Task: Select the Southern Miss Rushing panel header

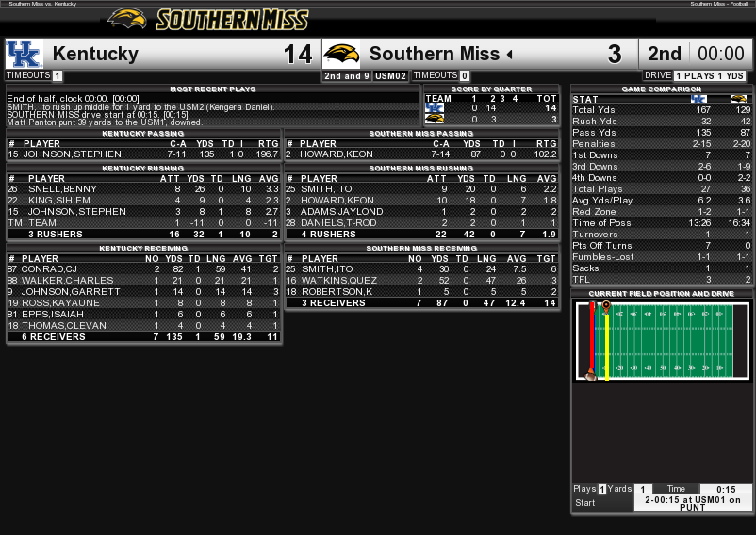Action: (421, 168)
